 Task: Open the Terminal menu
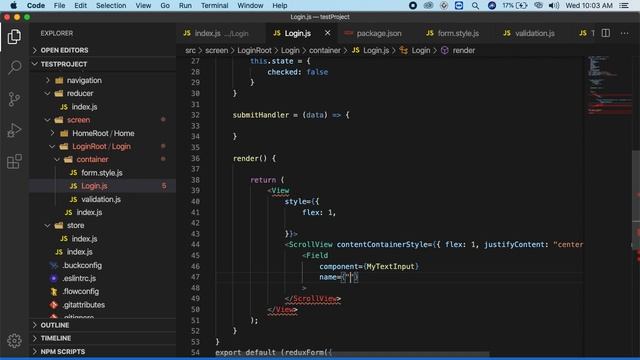pyautogui.click(x=214, y=5)
